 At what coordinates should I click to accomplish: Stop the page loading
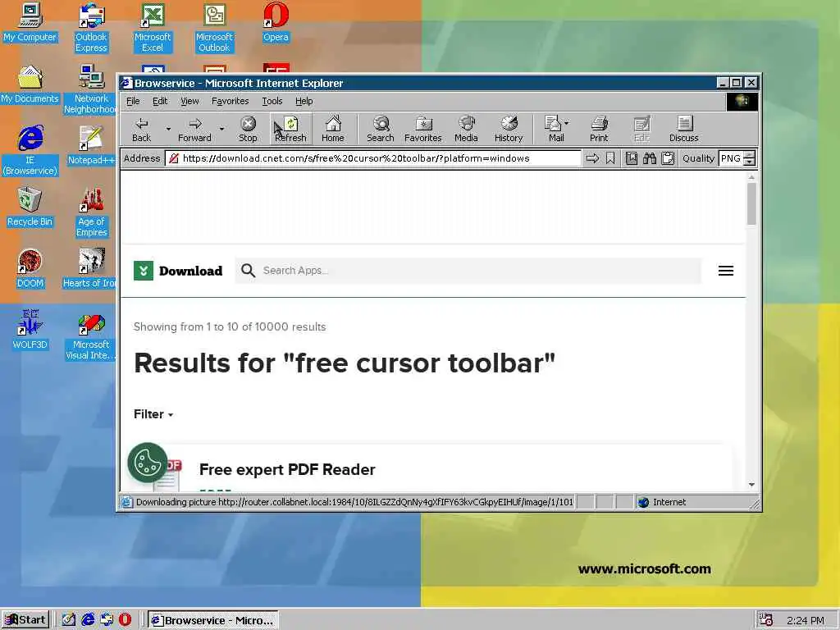(248, 129)
